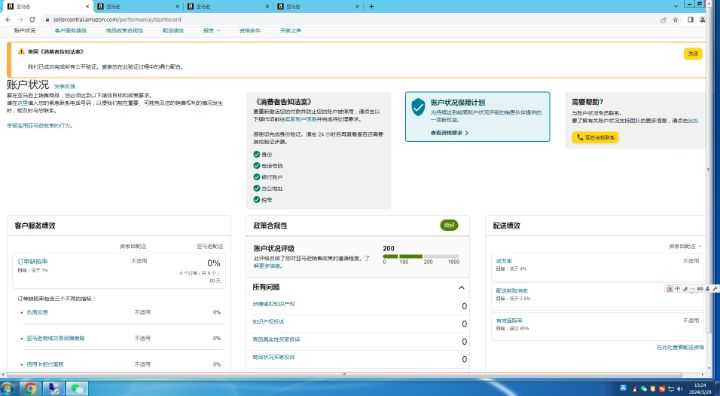The width and height of the screenshot is (720, 396).
Task: Click the last green checkmark in 消费者告知法案
Action: pyautogui.click(x=257, y=200)
